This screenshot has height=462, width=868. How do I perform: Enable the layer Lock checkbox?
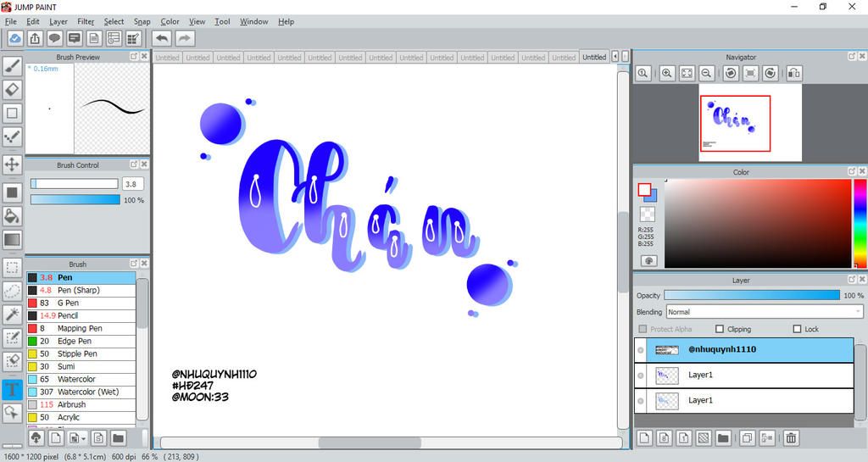point(797,329)
